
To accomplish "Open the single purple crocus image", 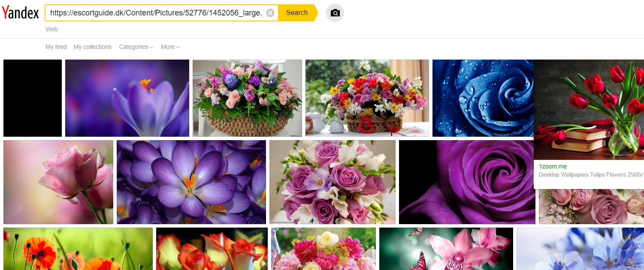I will pyautogui.click(x=127, y=98).
